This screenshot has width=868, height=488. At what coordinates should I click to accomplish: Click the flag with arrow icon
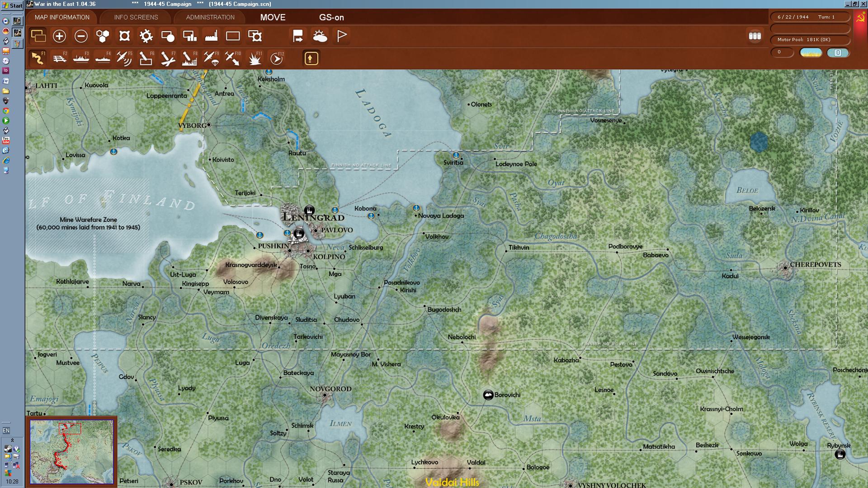coord(298,36)
